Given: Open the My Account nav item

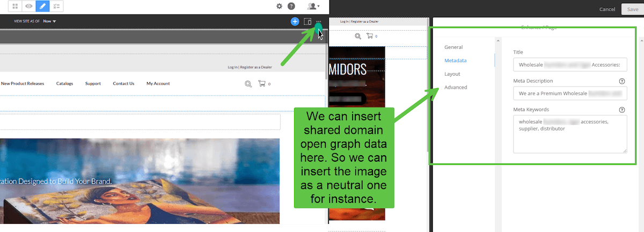Looking at the screenshot, I should click(x=158, y=83).
